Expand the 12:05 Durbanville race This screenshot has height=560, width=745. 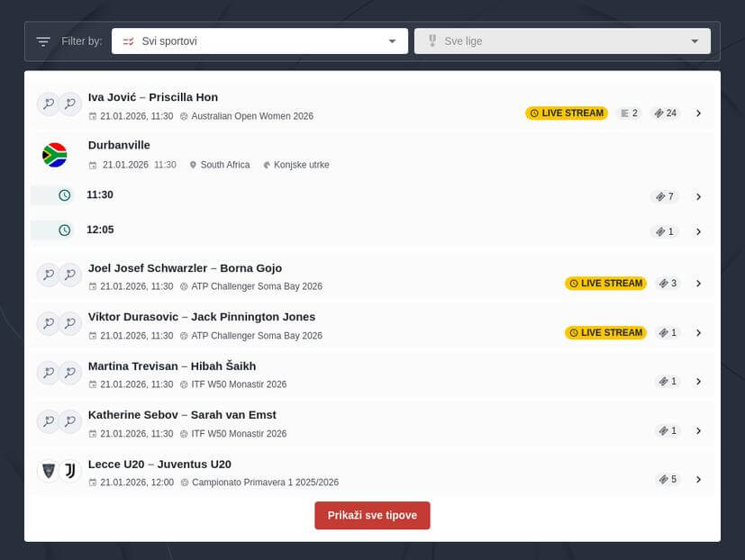698,231
